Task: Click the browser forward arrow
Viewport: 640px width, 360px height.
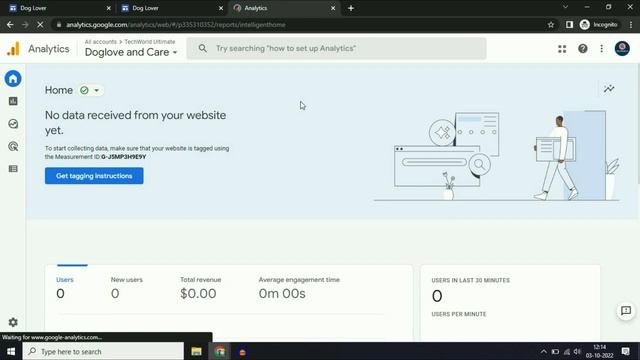Action: coord(25,24)
